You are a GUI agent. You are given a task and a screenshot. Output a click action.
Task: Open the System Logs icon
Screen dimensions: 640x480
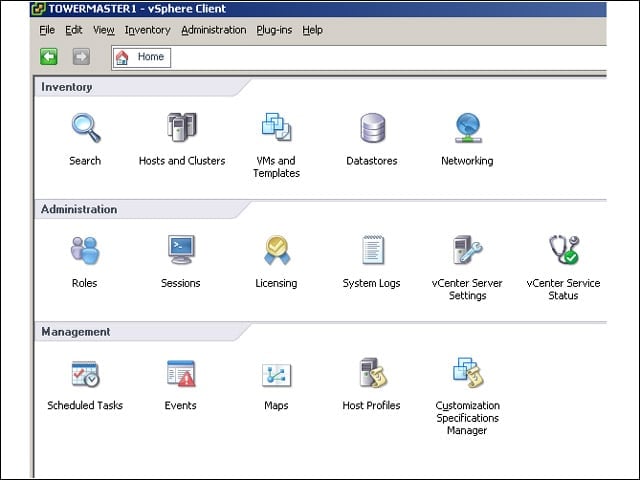pos(373,249)
